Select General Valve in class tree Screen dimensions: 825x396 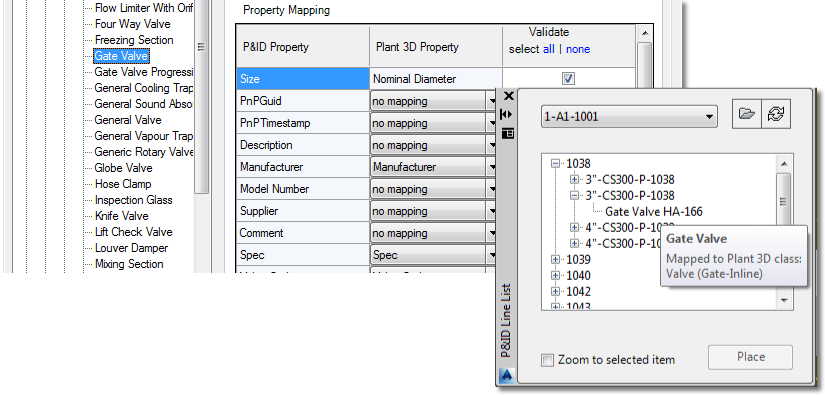point(128,120)
